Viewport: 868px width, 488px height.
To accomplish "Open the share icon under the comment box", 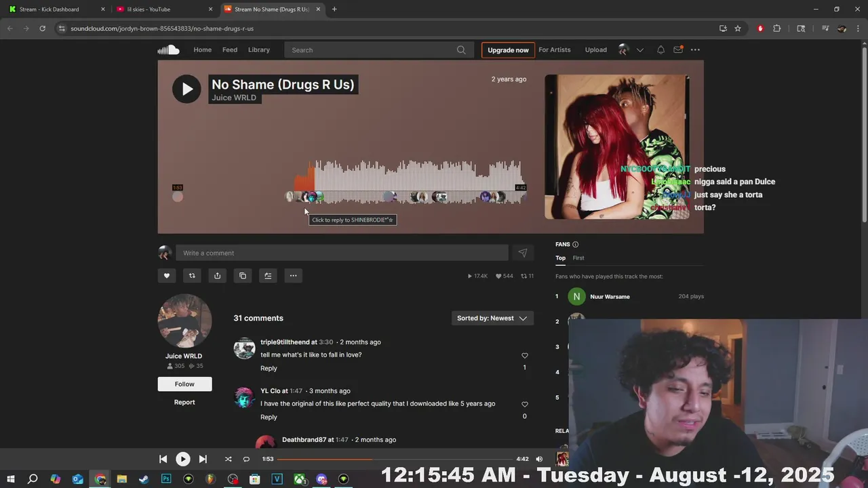I will [217, 276].
